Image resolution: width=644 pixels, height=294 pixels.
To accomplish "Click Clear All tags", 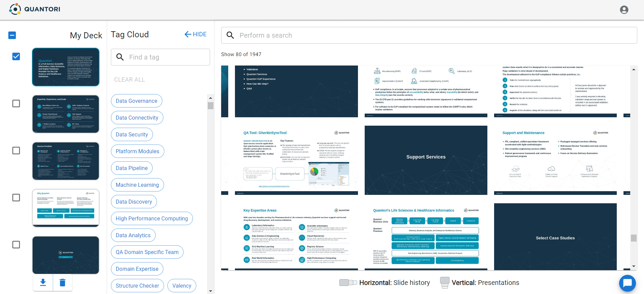I will 129,80.
